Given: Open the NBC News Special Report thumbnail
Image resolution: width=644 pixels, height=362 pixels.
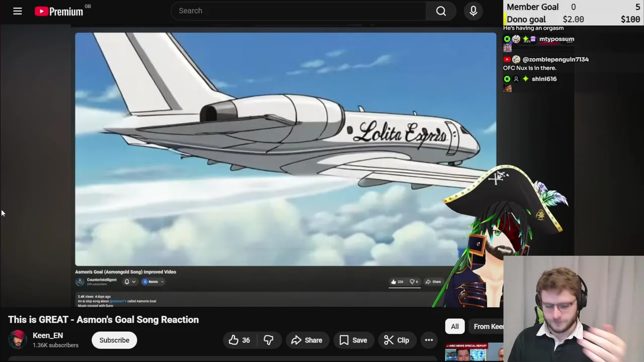Looking at the screenshot, I should 474,352.
